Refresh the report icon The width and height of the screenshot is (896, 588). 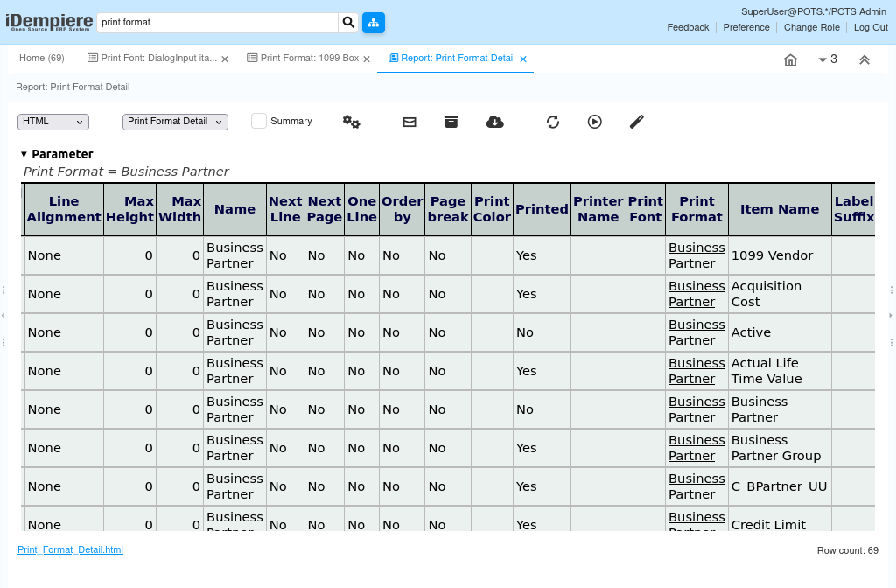(x=553, y=122)
